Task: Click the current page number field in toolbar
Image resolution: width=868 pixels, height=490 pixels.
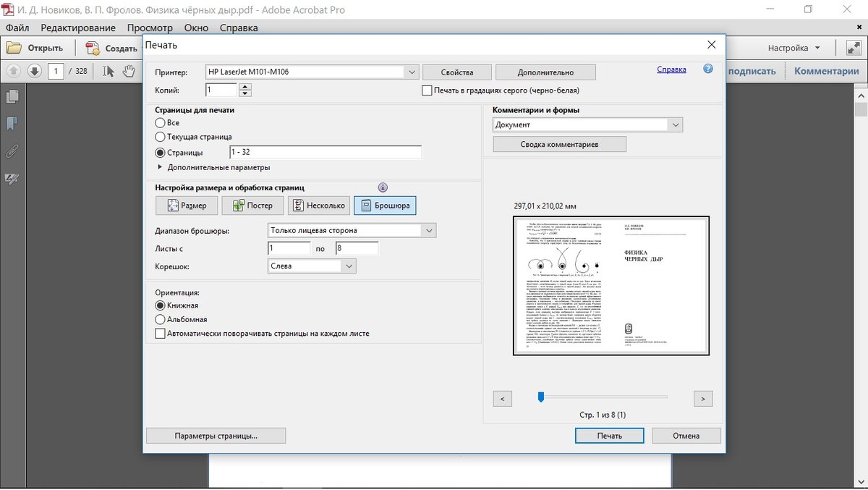Action: [56, 71]
